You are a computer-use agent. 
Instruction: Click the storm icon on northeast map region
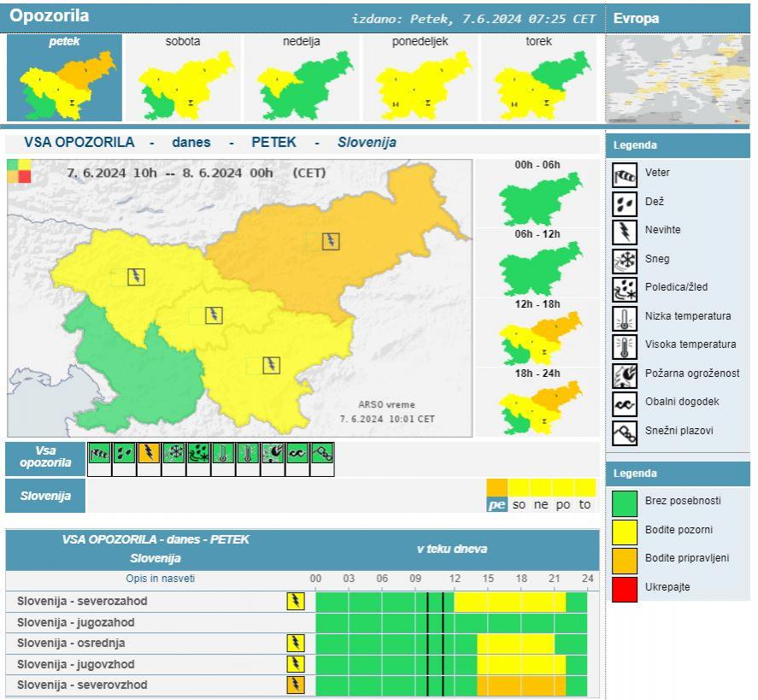[331, 241]
